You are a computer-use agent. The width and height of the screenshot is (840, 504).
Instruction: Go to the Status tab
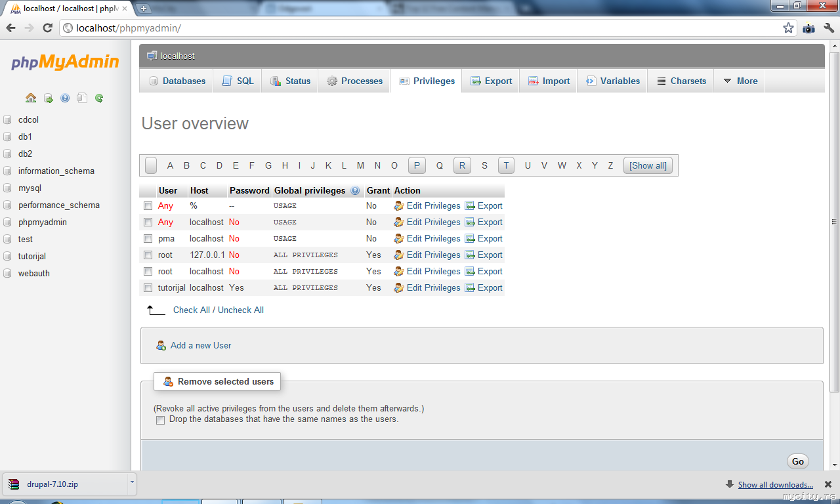(x=291, y=81)
